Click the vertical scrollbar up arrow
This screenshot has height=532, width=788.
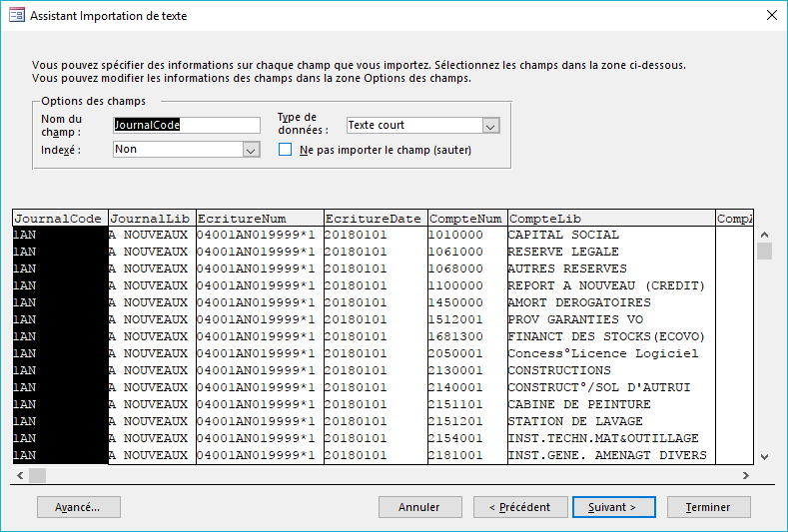pos(764,235)
